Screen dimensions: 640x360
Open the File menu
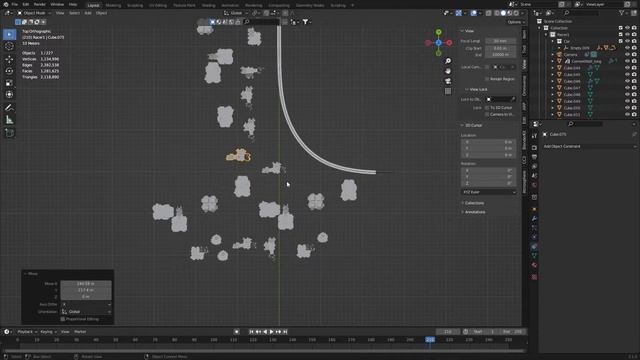click(x=14, y=4)
